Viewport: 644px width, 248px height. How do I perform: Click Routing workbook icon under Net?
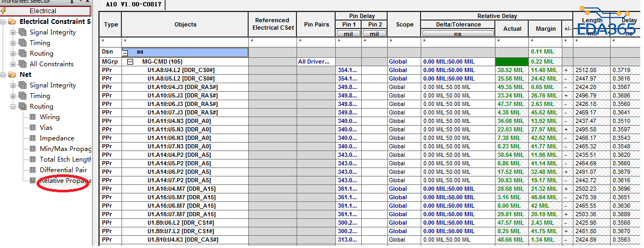[x=23, y=107]
